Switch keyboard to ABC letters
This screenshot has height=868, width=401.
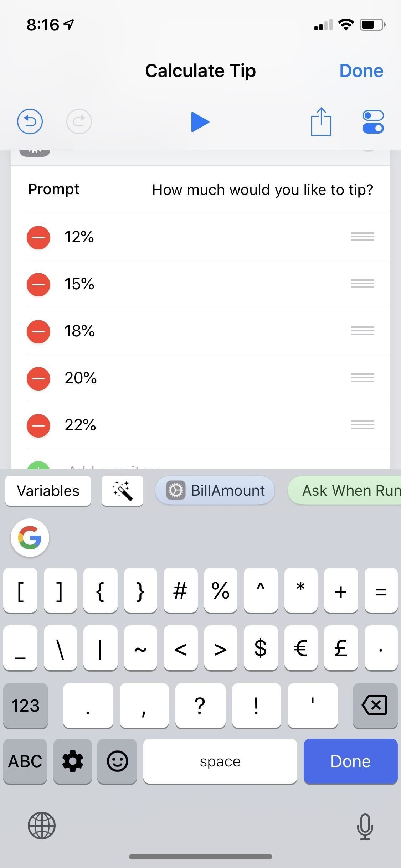coord(25,761)
